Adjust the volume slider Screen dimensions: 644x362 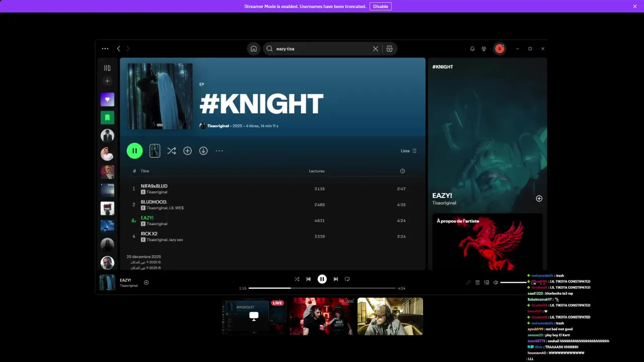(x=514, y=283)
